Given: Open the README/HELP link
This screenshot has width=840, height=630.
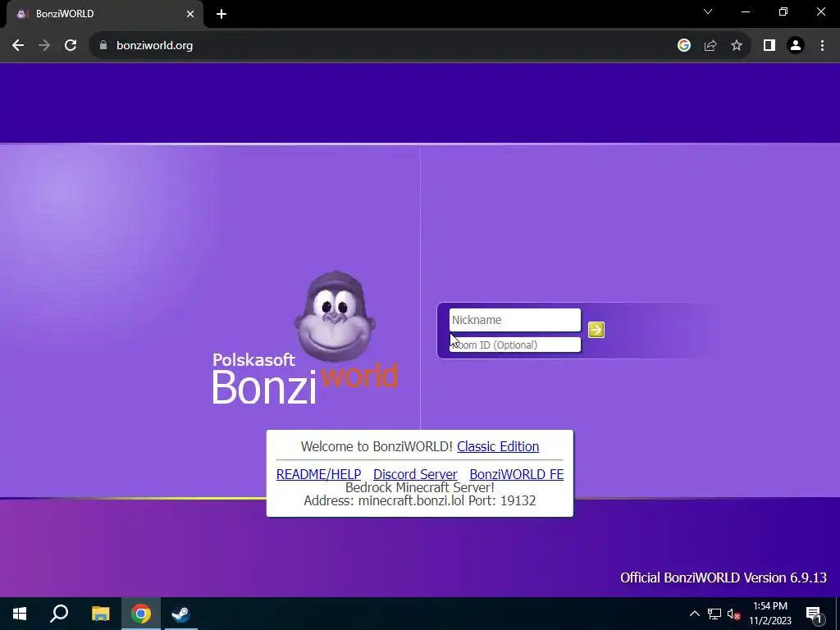Looking at the screenshot, I should click(x=319, y=474).
